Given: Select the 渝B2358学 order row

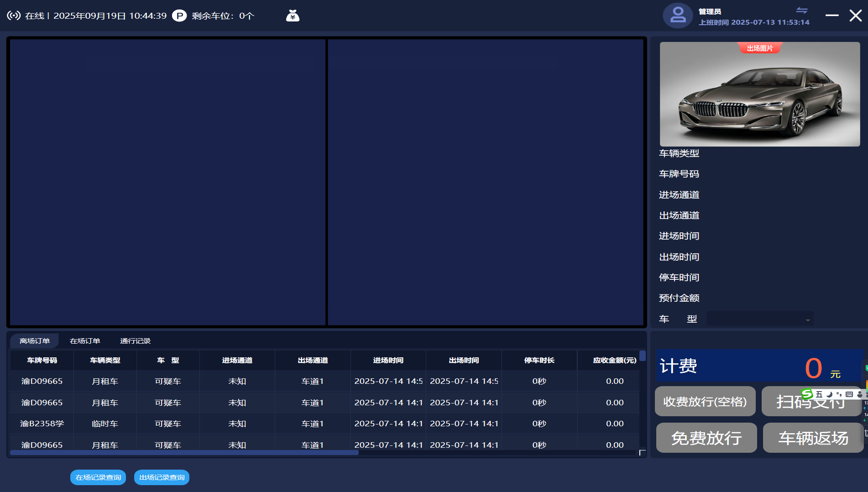Looking at the screenshot, I should pyautogui.click(x=42, y=424).
